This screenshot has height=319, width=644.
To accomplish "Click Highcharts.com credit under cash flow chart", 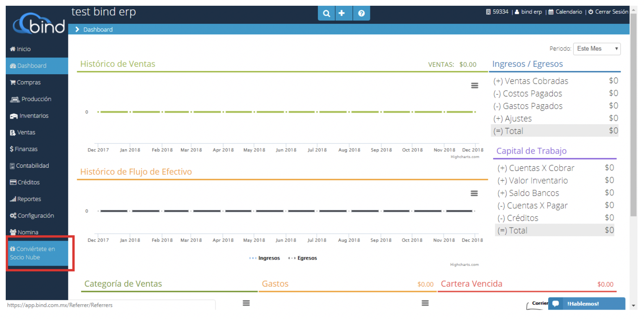I will tap(464, 264).
